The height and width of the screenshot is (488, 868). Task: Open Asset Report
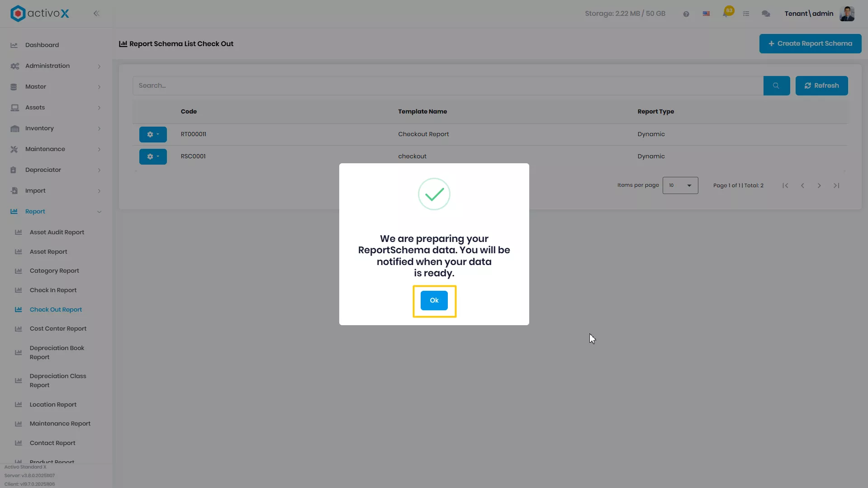pyautogui.click(x=48, y=252)
